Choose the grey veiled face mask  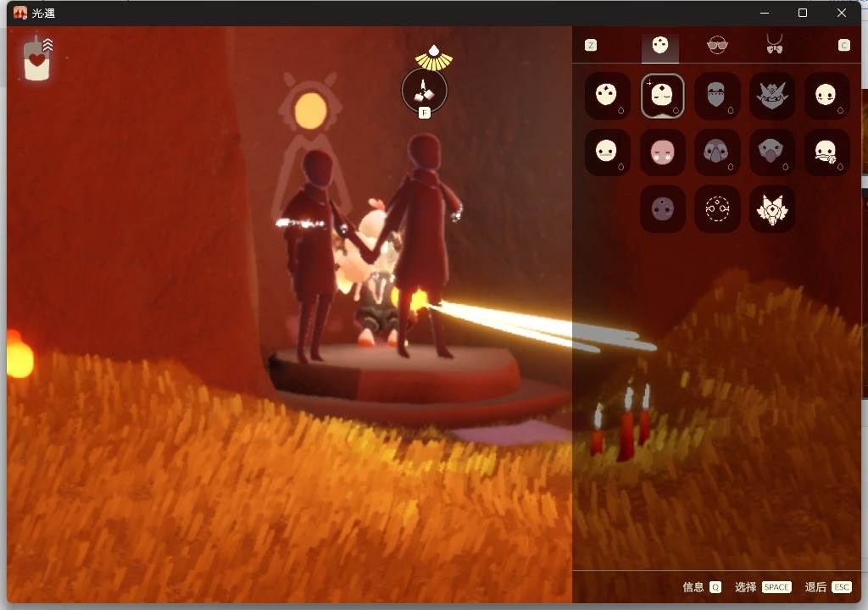pos(717,96)
